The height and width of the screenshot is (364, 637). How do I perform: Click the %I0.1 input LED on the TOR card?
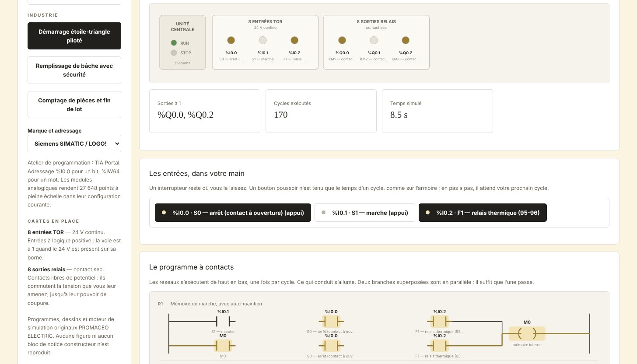[262, 40]
